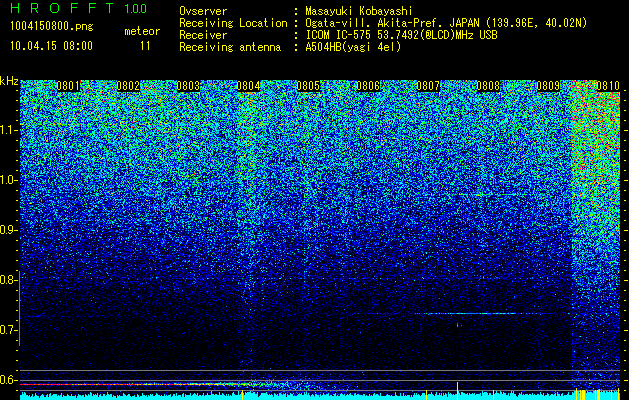The image size is (629, 400).
Task: Select the Ogata-vill. Akita-Pref. JAPAN location text
Action: 446,23
